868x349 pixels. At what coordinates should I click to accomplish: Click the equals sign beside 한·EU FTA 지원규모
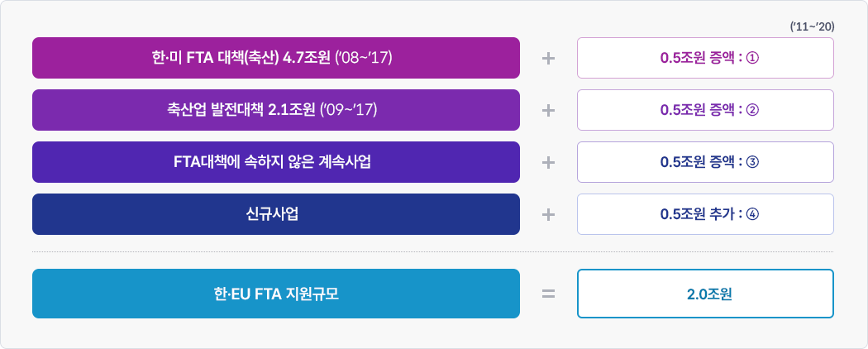tap(547, 294)
